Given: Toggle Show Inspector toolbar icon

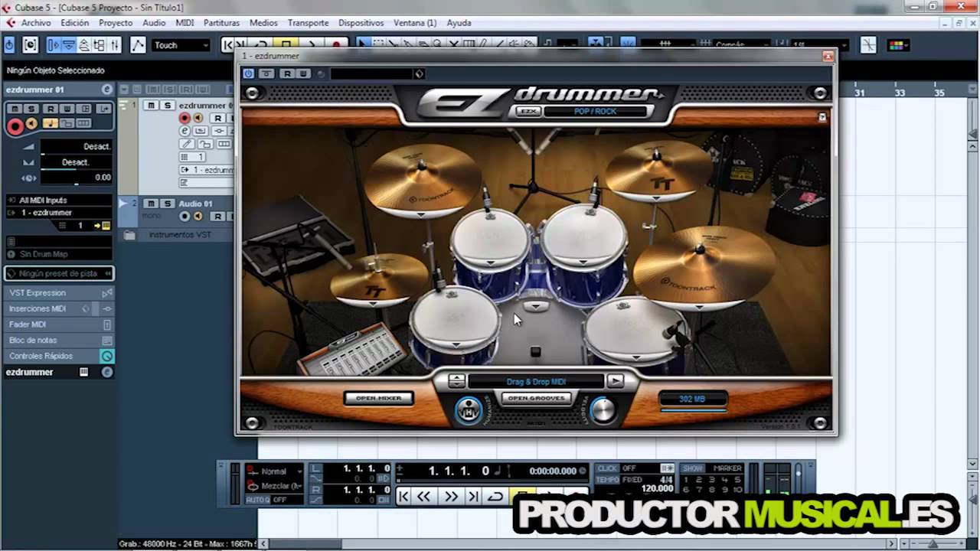Looking at the screenshot, I should tap(54, 46).
